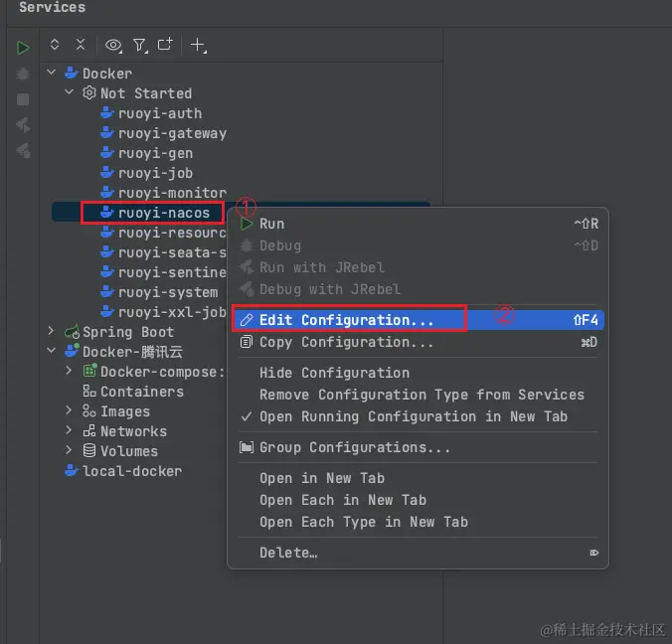Click the Spring Boot leaf icon
This screenshot has width=672, height=644.
[72, 332]
